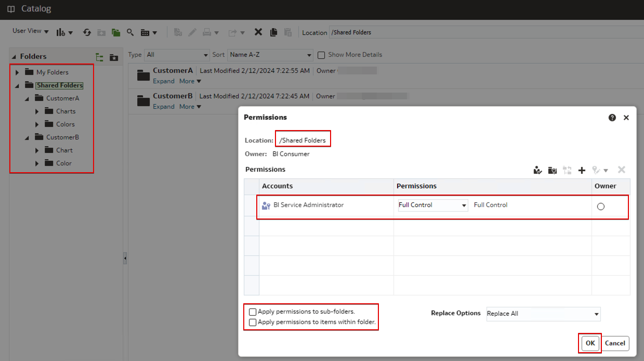Select Owner radio for BI Service Administrator
644x361 pixels.
(x=601, y=207)
